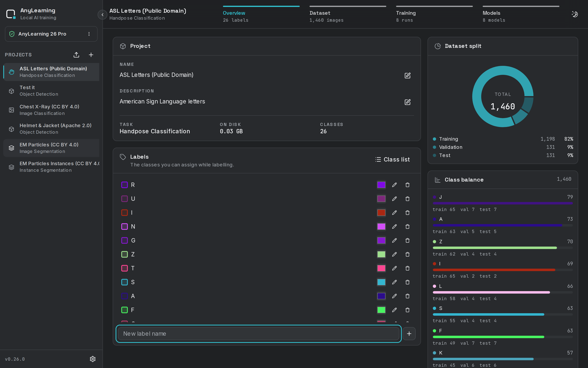Open the Models tab
This screenshot has height=368, width=588.
tap(521, 15)
